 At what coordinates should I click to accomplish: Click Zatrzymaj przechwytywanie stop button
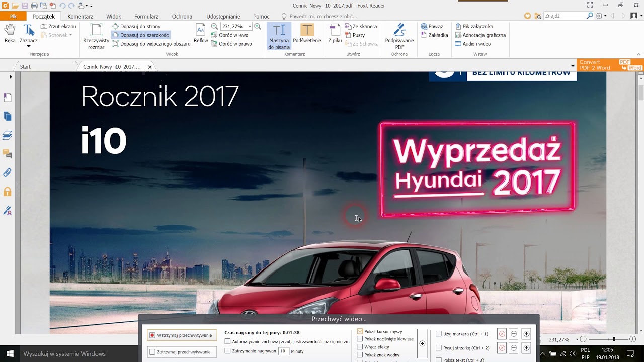[x=182, y=352]
